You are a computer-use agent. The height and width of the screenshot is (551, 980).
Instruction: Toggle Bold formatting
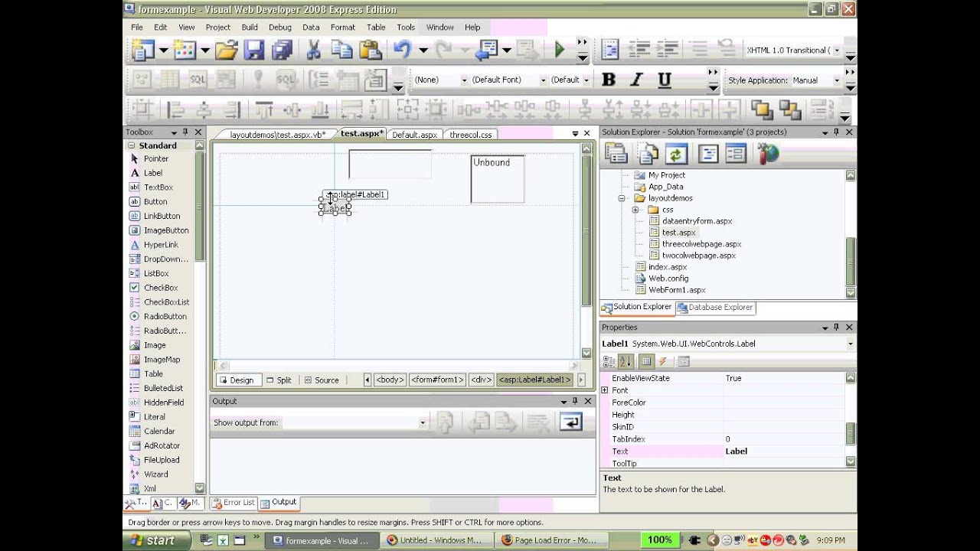[x=609, y=80]
